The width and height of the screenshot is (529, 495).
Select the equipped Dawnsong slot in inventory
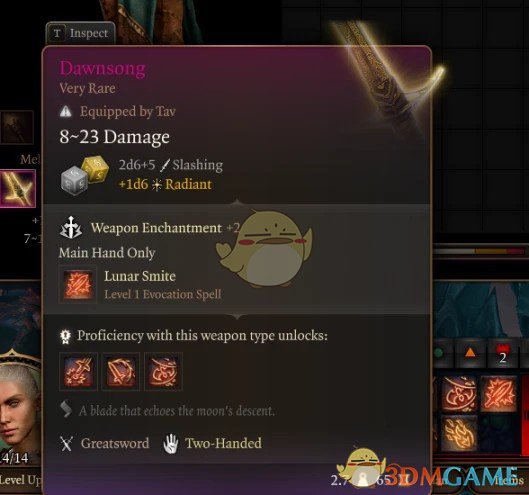[18, 189]
